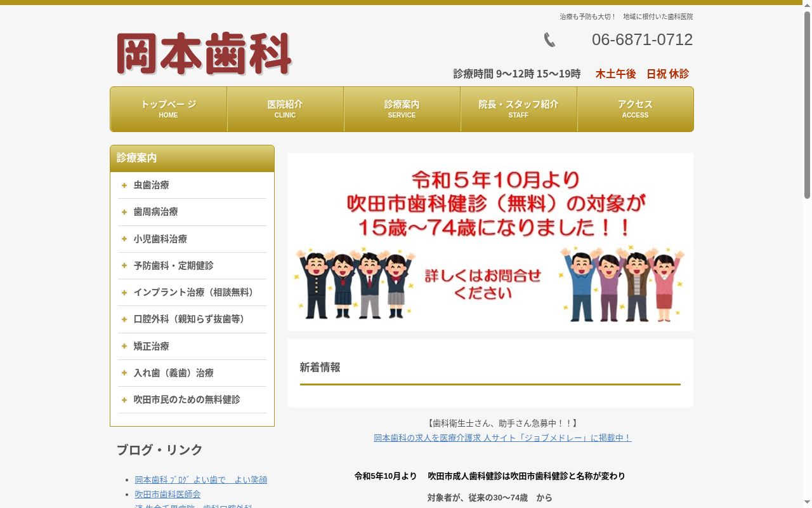
Task: Click the plus icon beside インプラント治療
Action: (124, 293)
